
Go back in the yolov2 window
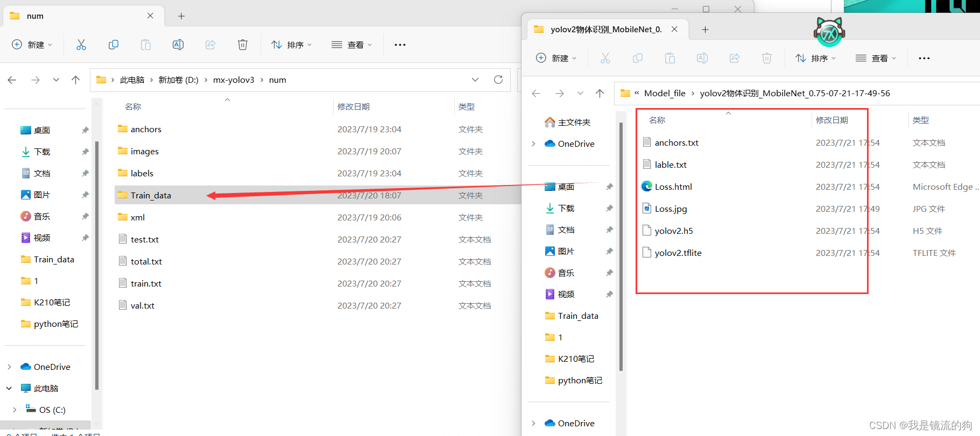point(536,93)
